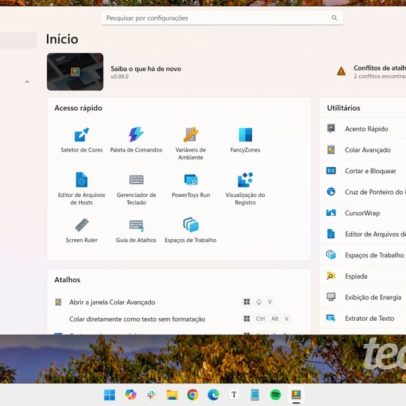Open Editor de Arquivos de Hosts in quick access

pos(82,188)
